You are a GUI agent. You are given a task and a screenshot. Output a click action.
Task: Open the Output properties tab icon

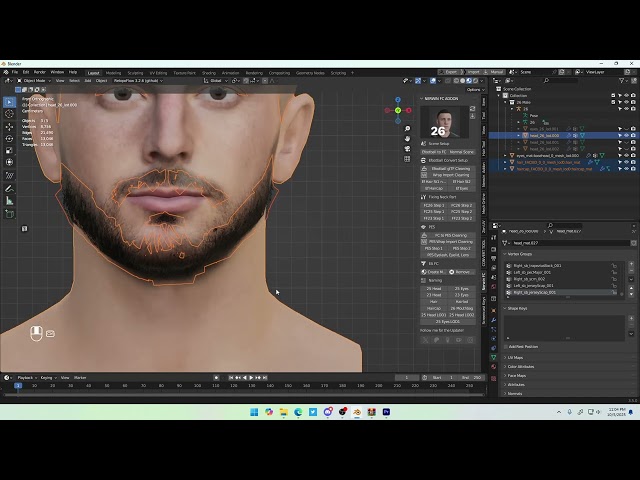(494, 258)
